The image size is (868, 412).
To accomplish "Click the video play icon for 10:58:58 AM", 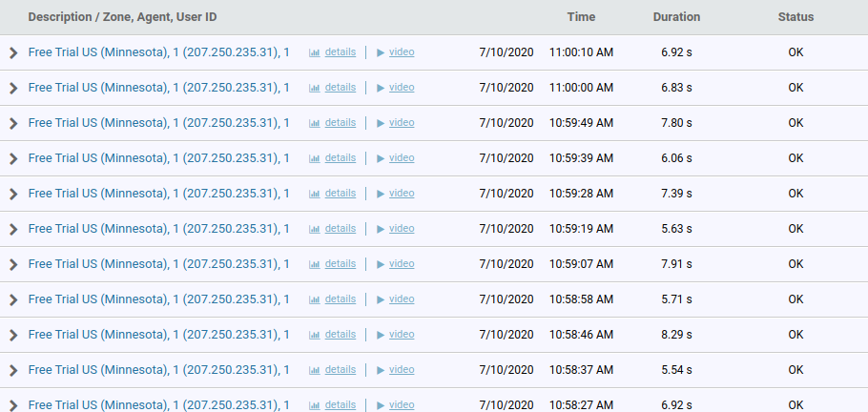I will tap(381, 299).
